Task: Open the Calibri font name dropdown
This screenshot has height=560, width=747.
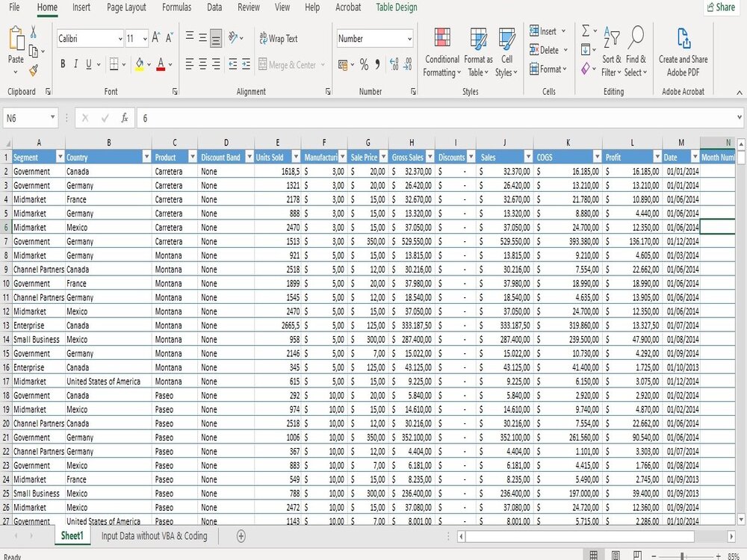Action: pyautogui.click(x=120, y=39)
